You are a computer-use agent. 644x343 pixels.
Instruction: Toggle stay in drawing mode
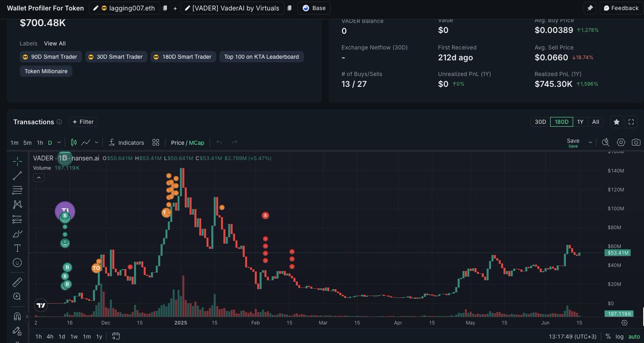pos(17,331)
